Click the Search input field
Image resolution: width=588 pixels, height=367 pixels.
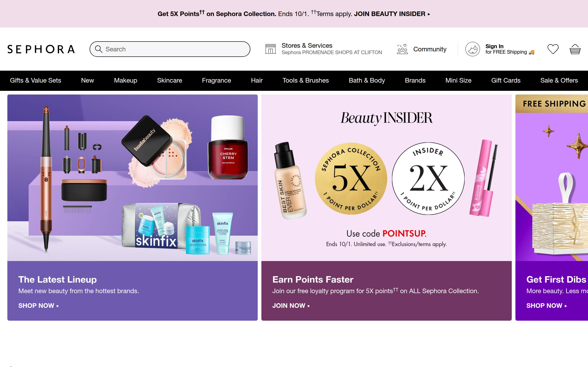(x=170, y=49)
